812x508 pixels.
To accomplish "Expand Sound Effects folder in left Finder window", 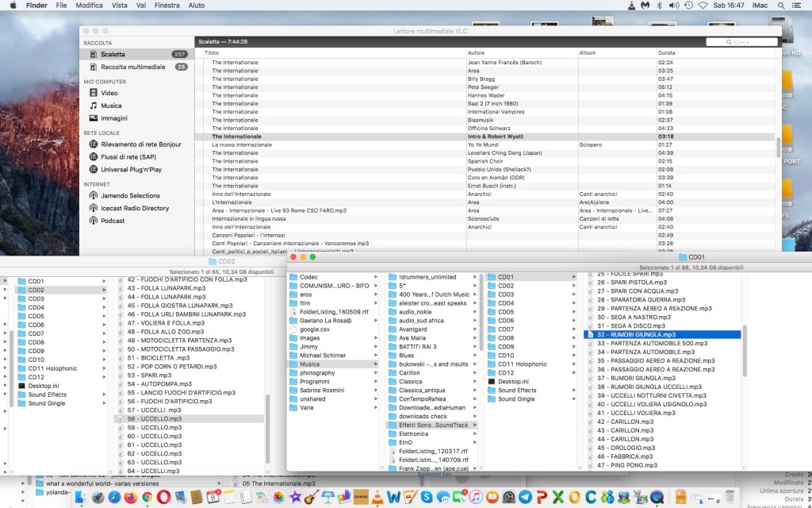I will [x=104, y=394].
